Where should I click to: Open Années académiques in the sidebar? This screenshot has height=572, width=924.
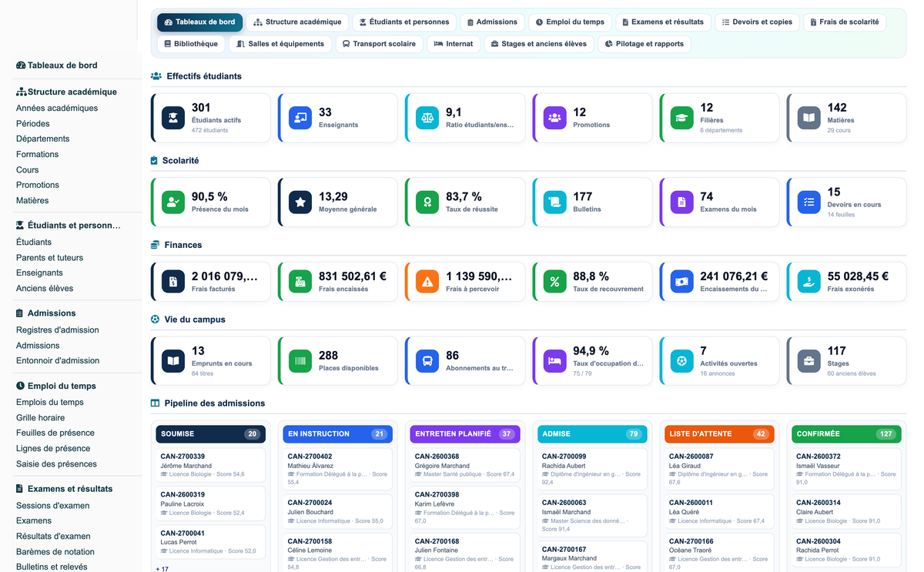pyautogui.click(x=57, y=109)
